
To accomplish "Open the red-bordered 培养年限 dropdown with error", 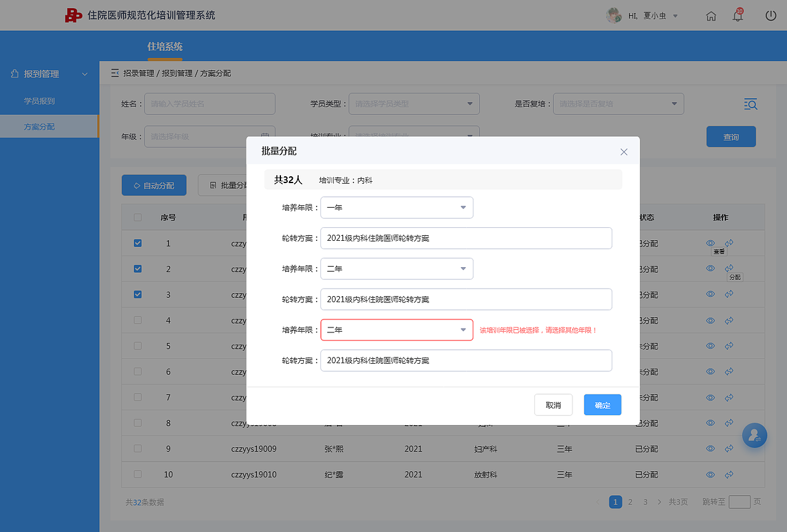I will [397, 330].
